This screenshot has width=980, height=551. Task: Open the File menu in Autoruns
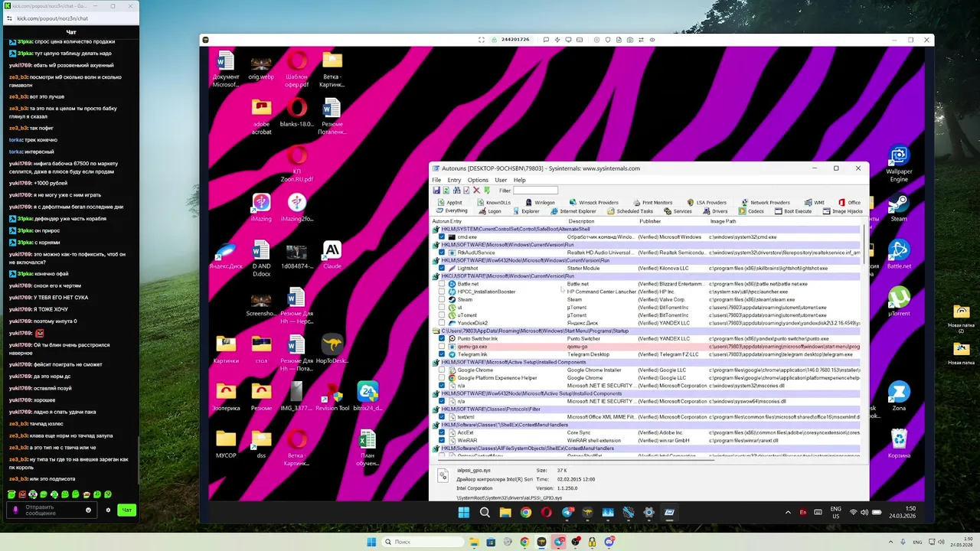(436, 180)
